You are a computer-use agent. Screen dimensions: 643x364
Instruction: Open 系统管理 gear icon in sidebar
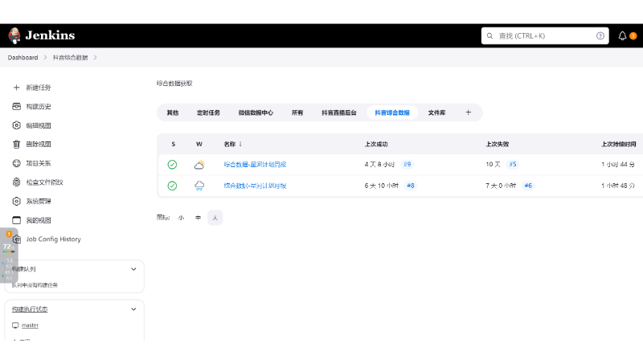pos(16,201)
